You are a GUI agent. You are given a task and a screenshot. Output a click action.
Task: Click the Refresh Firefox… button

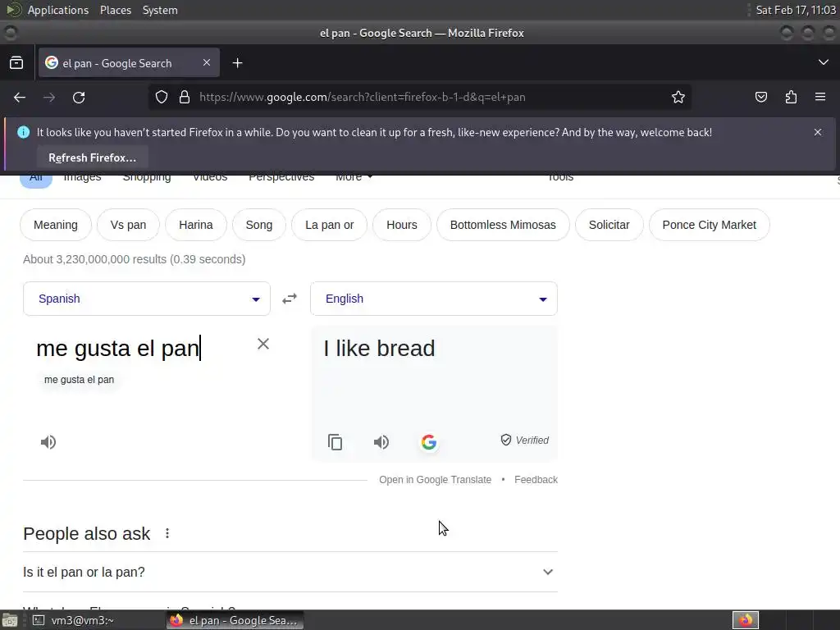92,157
